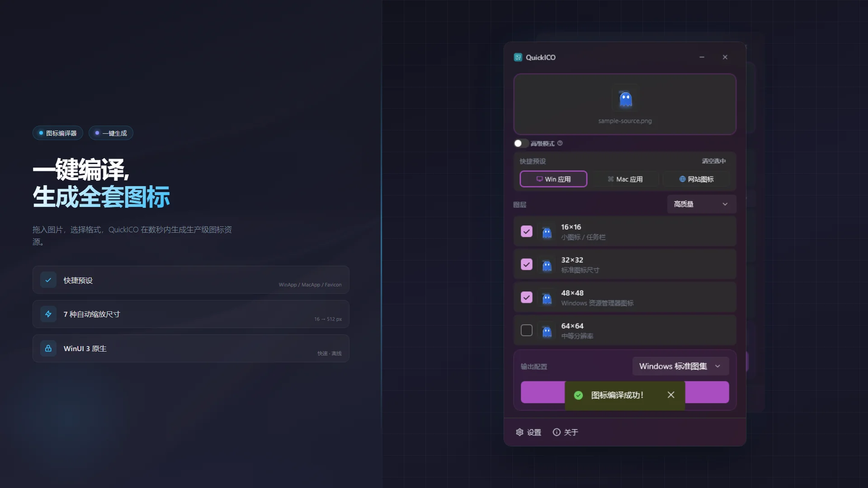Click the sample-source.png file name
Screen dimensions: 868x488
coord(625,121)
